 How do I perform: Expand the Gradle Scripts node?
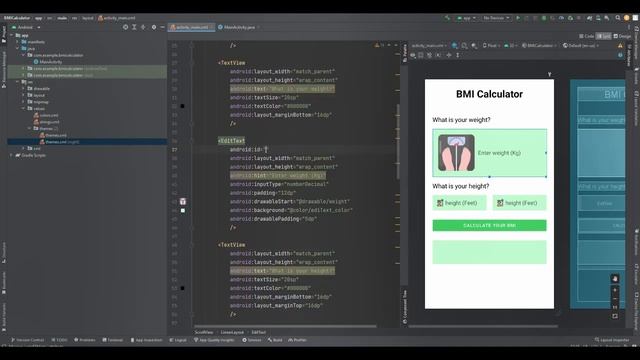[11, 155]
